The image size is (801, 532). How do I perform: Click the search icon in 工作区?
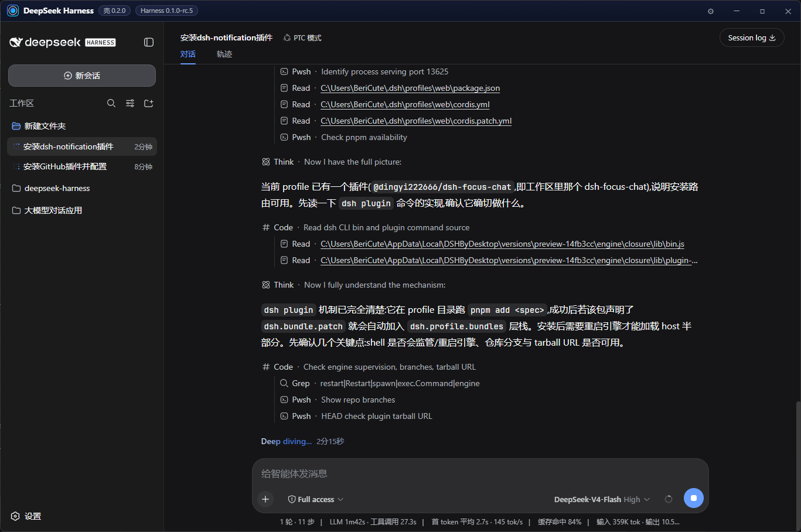pyautogui.click(x=111, y=103)
